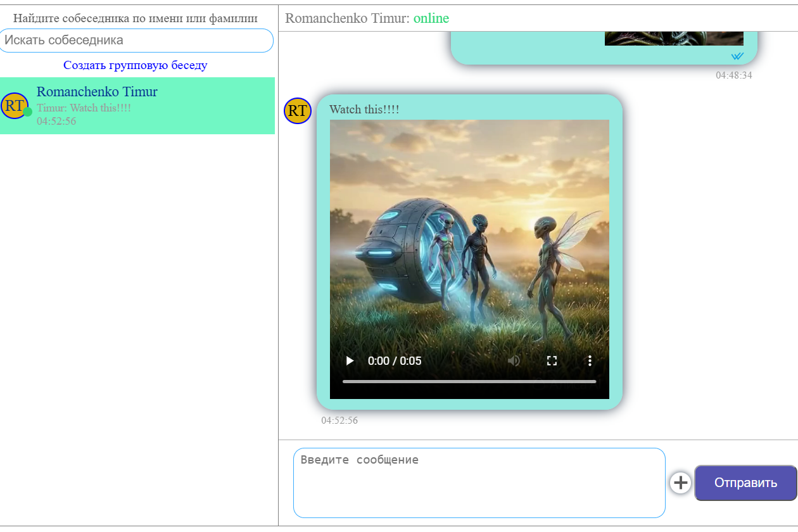
Task: Click the 04:52:56 timestamp below the video message
Action: [339, 421]
